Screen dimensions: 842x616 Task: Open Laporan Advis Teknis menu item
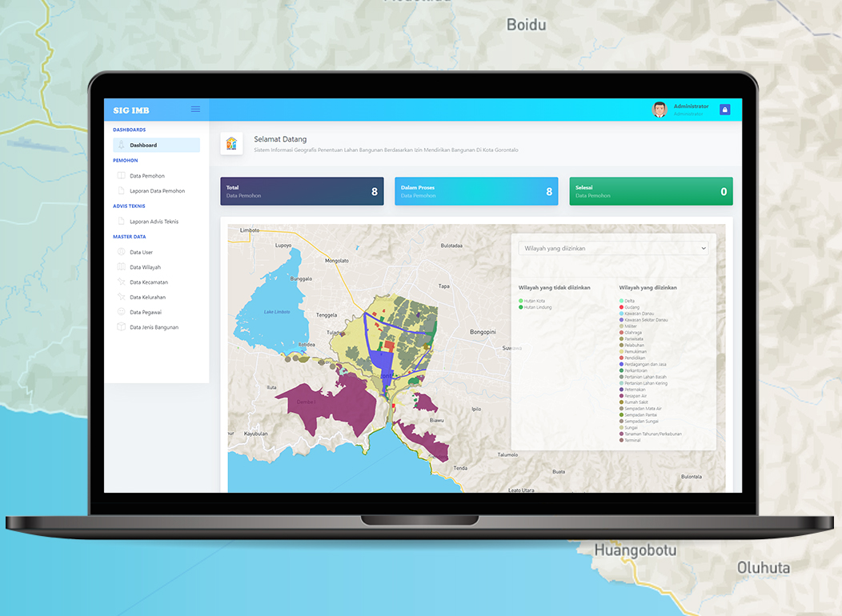(x=154, y=222)
